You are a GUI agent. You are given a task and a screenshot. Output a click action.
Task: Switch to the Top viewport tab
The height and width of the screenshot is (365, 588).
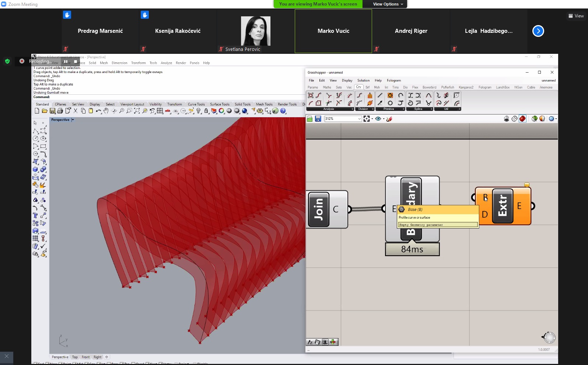(x=75, y=357)
